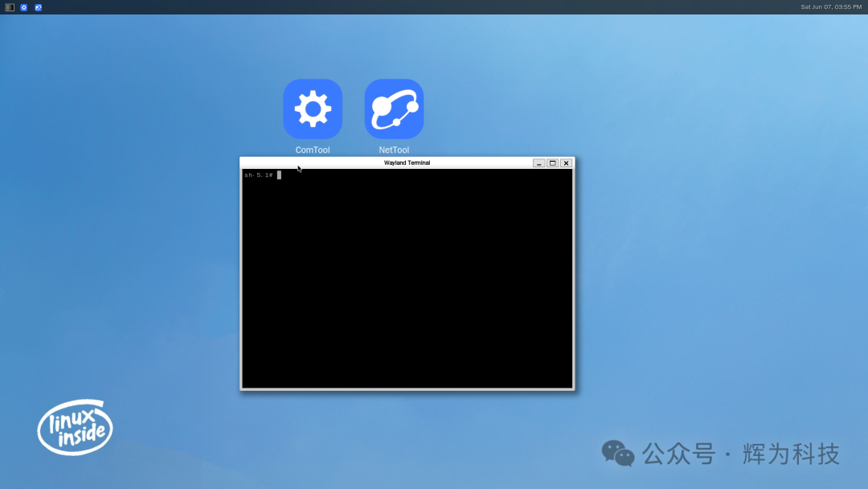Focus the terminal's black input area

pos(406,281)
